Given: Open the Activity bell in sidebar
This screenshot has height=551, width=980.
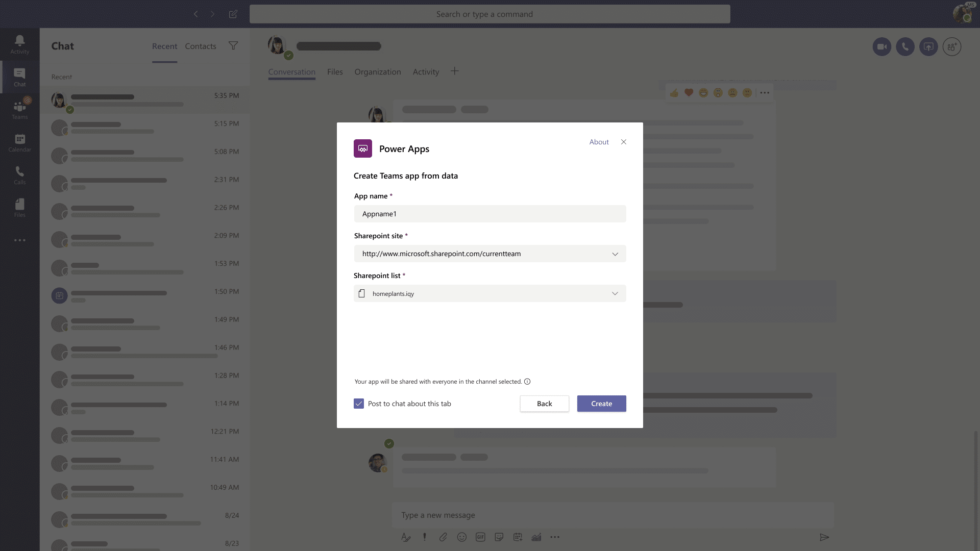Looking at the screenshot, I should coord(19,44).
